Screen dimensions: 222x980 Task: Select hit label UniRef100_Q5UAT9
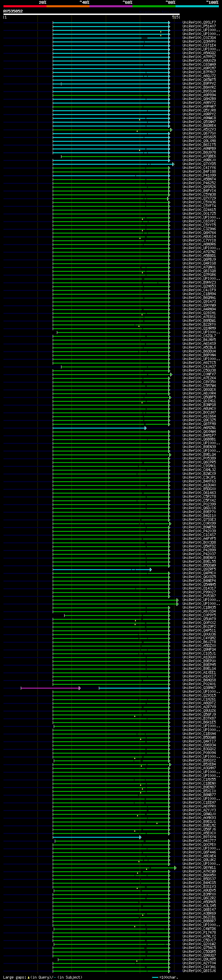pos(199,619)
